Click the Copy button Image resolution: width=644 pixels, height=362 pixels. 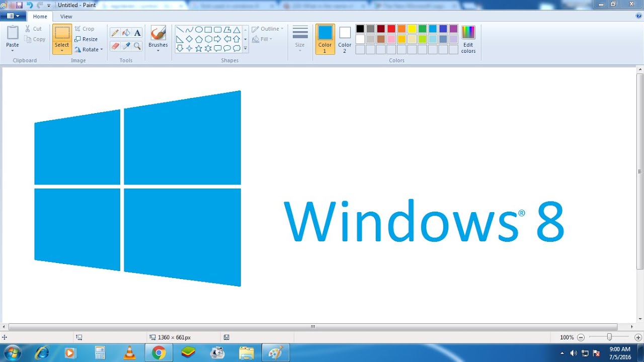(x=35, y=39)
